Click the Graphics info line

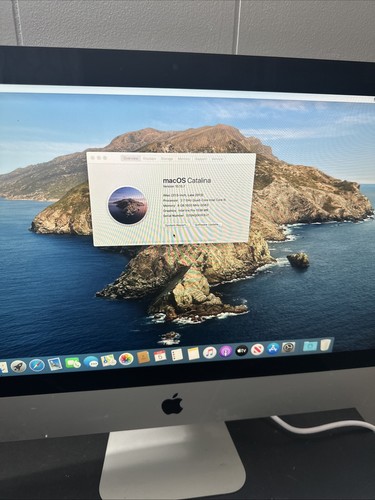coord(186,210)
